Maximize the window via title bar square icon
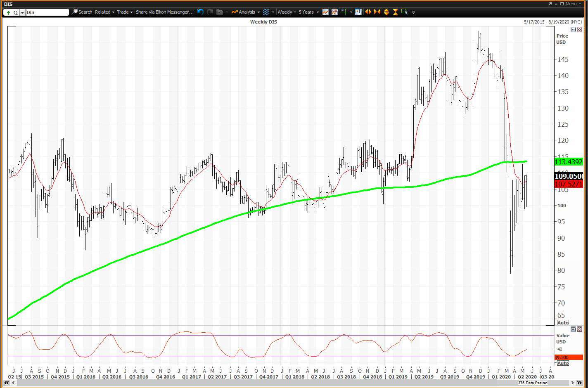The image size is (588, 388). [x=562, y=4]
